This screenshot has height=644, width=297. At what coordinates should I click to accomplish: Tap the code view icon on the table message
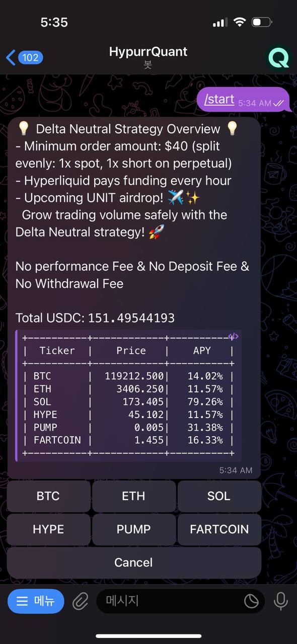233,336
